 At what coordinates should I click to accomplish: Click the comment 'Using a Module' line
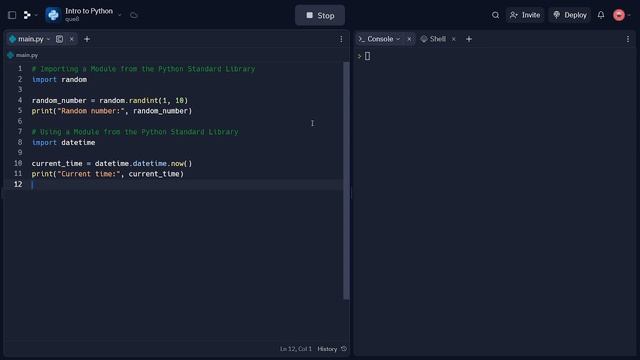pyautogui.click(x=135, y=132)
